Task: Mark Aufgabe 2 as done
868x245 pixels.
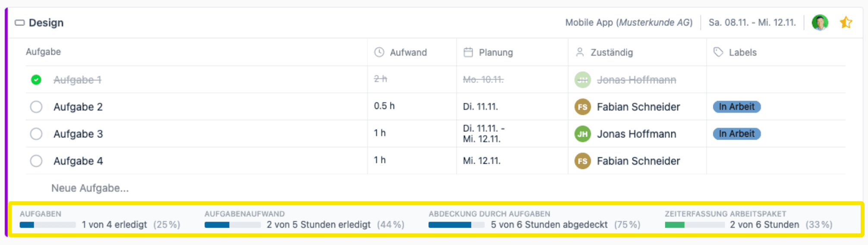Action: pos(36,107)
